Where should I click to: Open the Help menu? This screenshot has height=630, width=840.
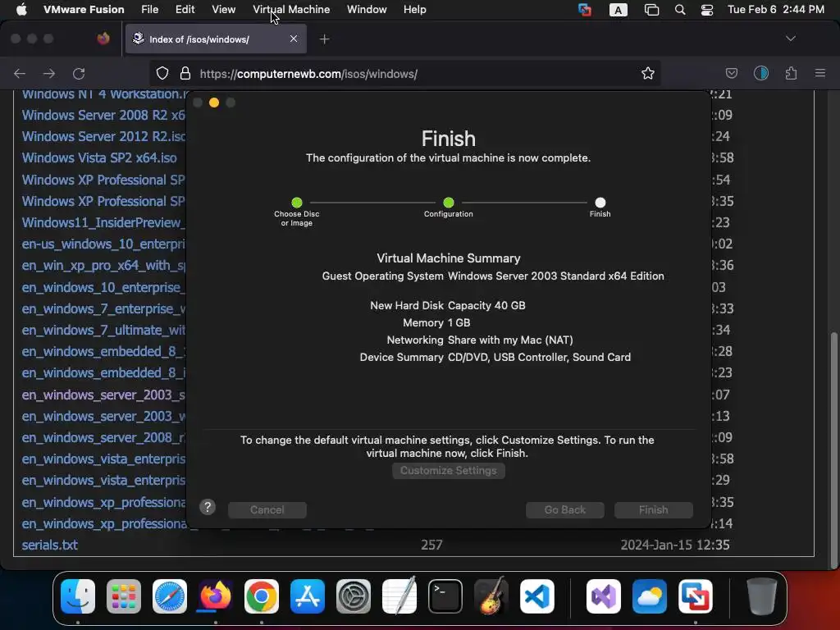click(414, 10)
